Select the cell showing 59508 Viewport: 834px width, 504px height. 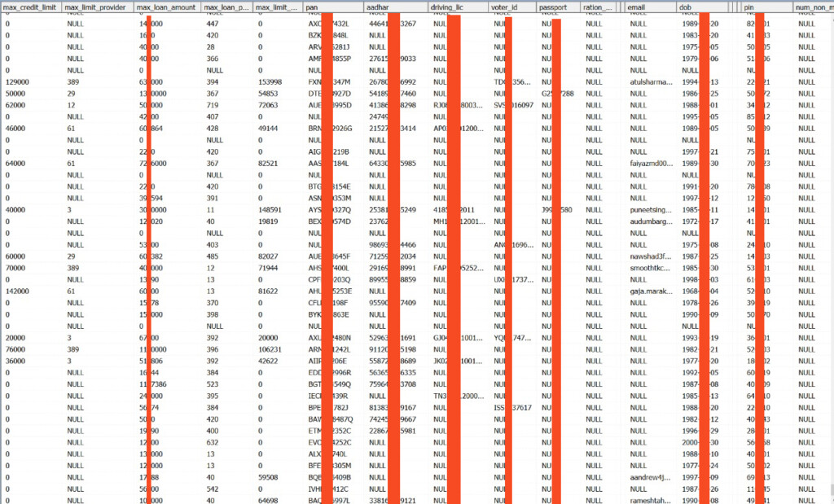pyautogui.click(x=268, y=477)
